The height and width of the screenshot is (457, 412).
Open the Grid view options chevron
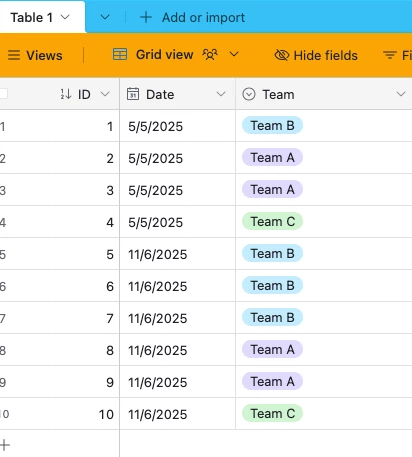click(x=234, y=54)
